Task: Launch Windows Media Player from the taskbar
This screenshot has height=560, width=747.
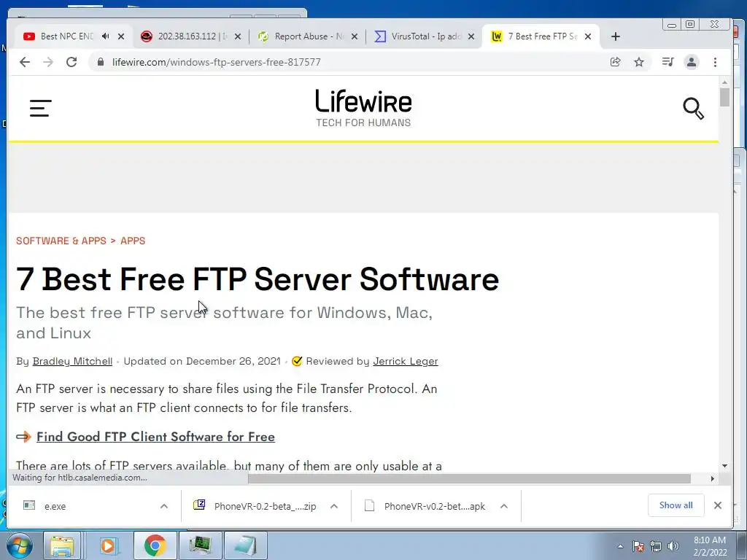Action: click(108, 545)
